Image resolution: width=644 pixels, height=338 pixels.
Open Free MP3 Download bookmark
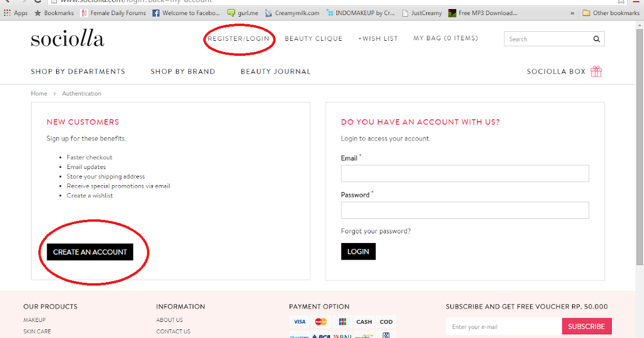(483, 13)
